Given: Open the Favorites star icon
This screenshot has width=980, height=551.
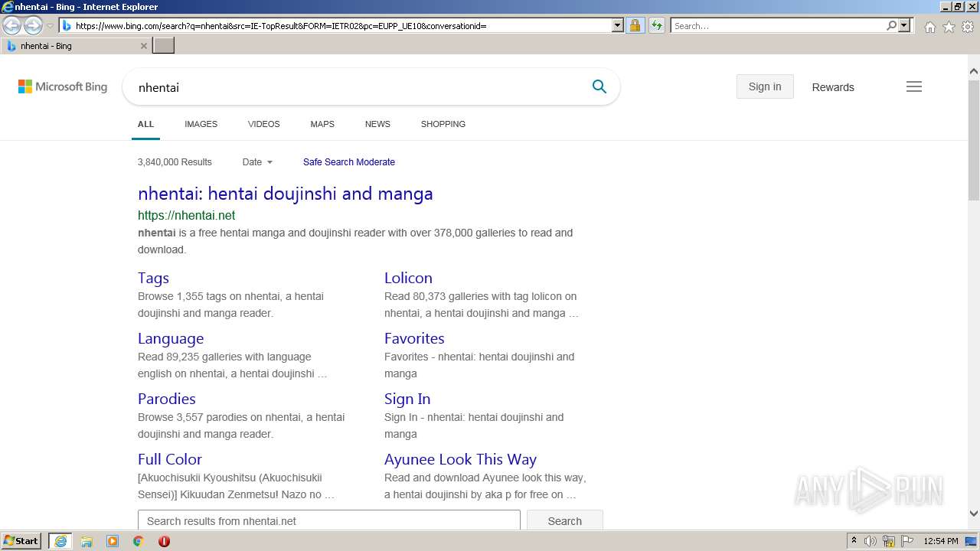Looking at the screenshot, I should [x=949, y=27].
